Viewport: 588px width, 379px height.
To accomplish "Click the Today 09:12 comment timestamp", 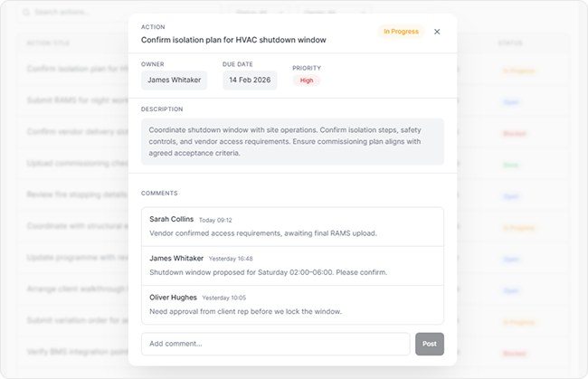I will 215,220.
